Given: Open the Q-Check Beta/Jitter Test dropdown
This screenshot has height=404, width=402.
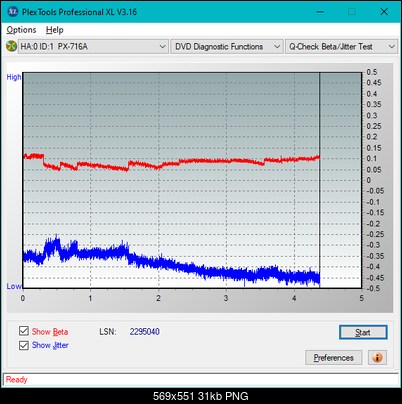Looking at the screenshot, I should click(341, 47).
